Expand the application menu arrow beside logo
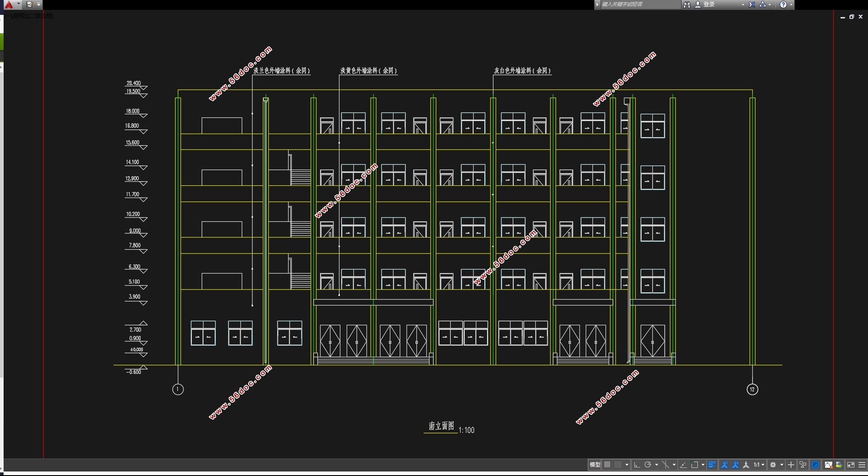The width and height of the screenshot is (868, 476). point(18,4)
